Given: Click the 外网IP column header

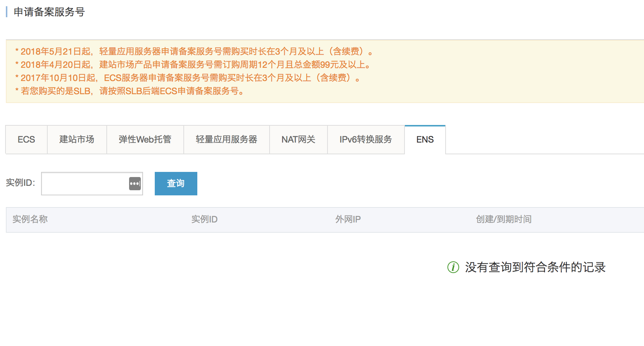Looking at the screenshot, I should click(348, 219).
